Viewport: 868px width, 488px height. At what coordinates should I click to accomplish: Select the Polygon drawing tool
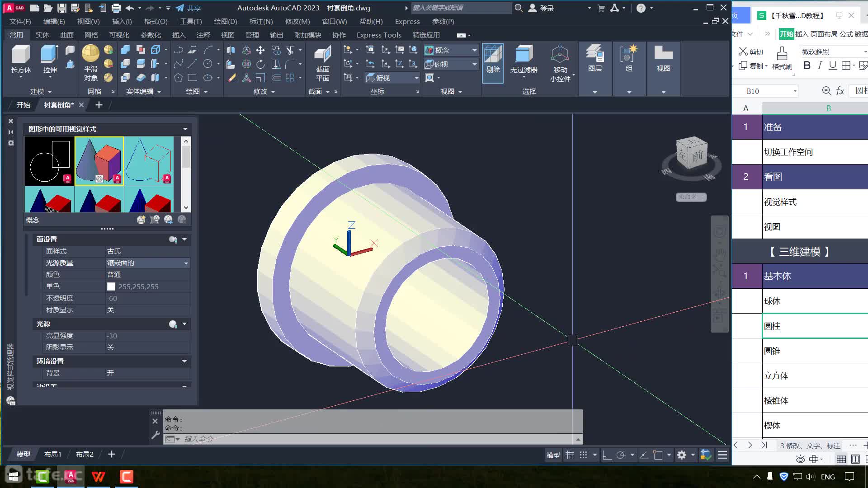coord(179,78)
